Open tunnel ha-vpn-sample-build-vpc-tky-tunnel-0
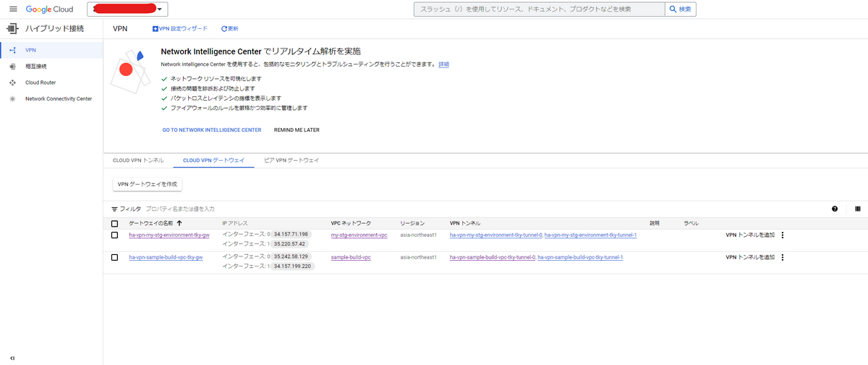This screenshot has height=365, width=868. (492, 257)
